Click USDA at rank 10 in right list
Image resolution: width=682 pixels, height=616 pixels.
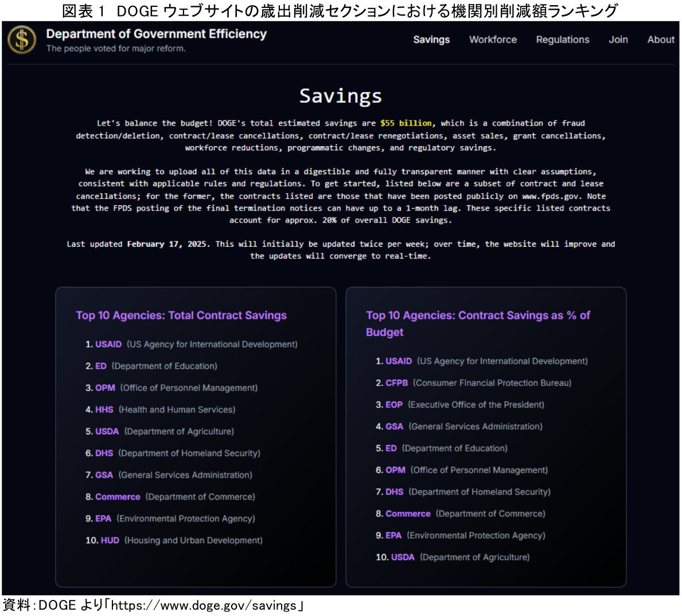point(402,557)
